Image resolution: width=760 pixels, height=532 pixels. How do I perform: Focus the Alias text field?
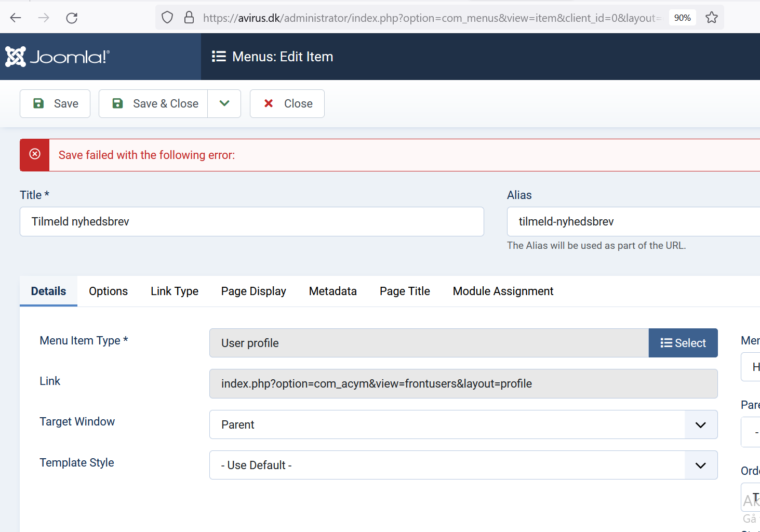[634, 222]
